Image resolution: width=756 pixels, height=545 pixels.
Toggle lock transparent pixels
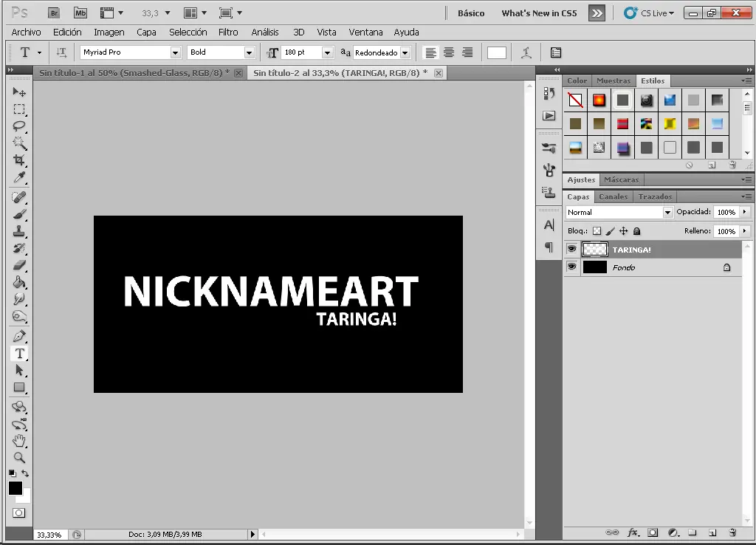click(x=597, y=231)
